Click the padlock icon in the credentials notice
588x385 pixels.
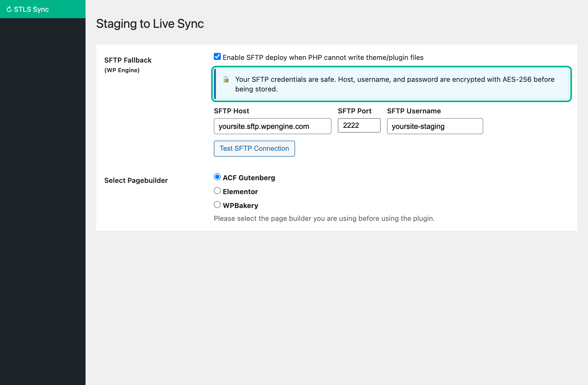pos(226,79)
